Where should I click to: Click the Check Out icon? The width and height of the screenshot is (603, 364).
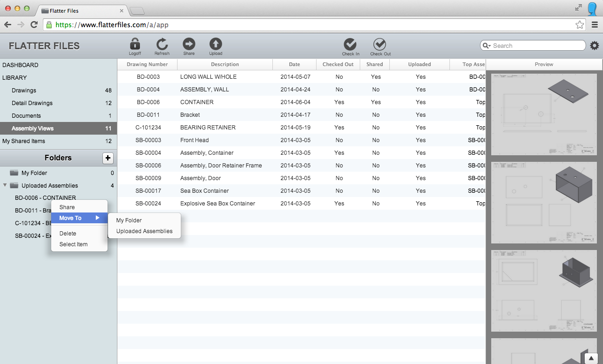(x=379, y=44)
